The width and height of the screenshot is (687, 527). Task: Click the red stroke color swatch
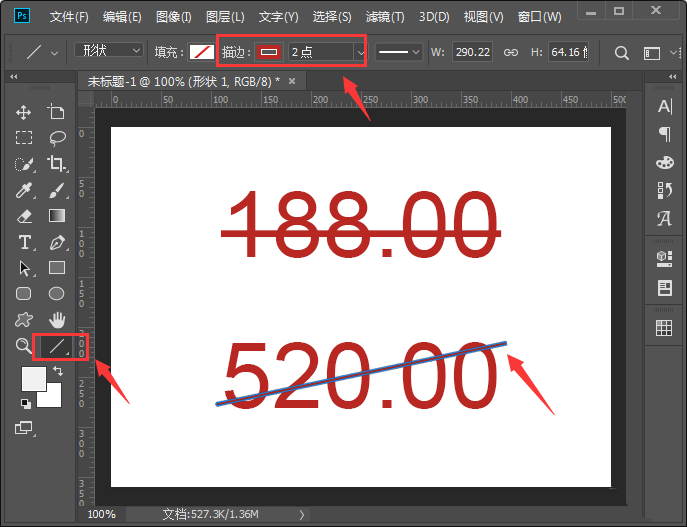269,52
